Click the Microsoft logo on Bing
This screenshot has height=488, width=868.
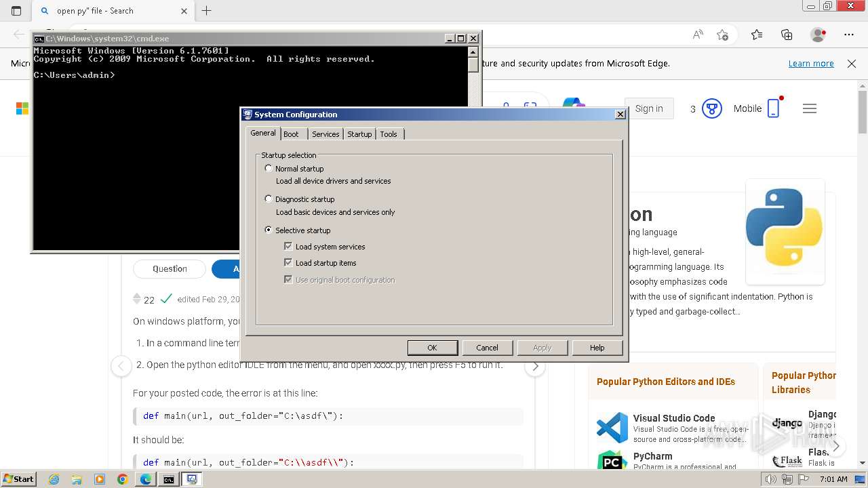click(22, 108)
